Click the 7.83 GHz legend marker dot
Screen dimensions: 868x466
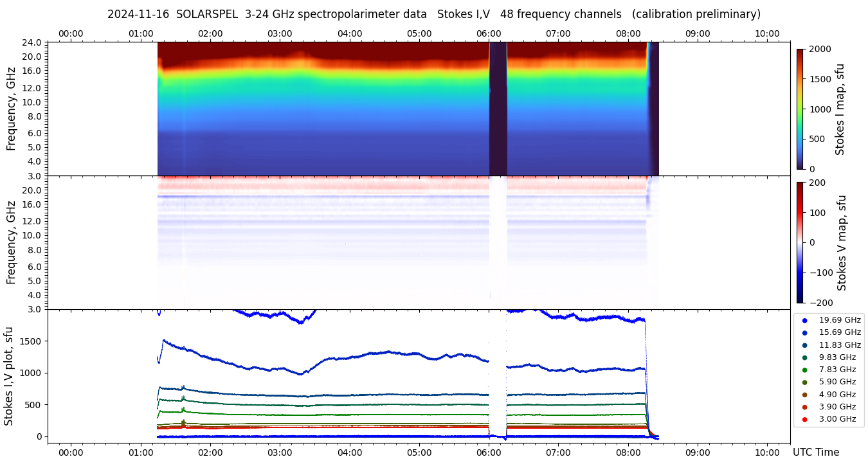pos(804,370)
